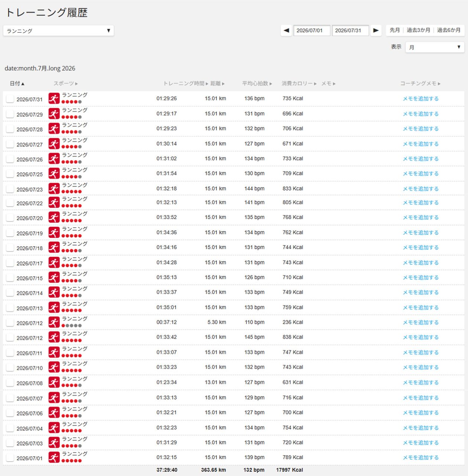
Task: Click the 01:23:34 training time value
Action: (167, 382)
